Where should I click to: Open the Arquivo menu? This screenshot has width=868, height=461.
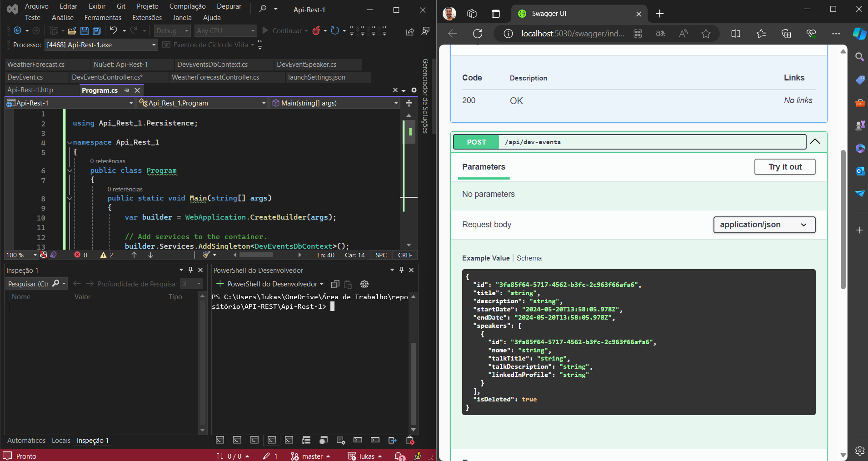point(37,6)
